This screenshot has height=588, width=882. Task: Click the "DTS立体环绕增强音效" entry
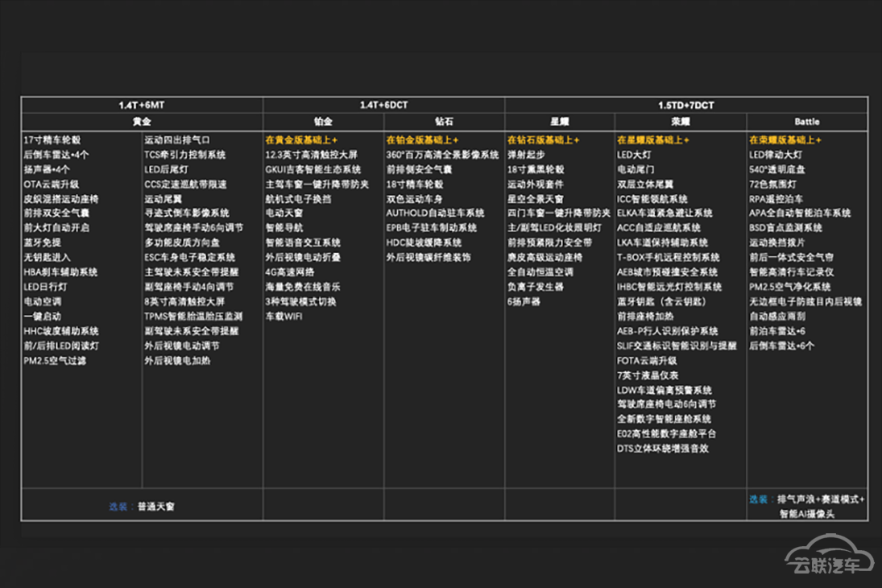[662, 449]
